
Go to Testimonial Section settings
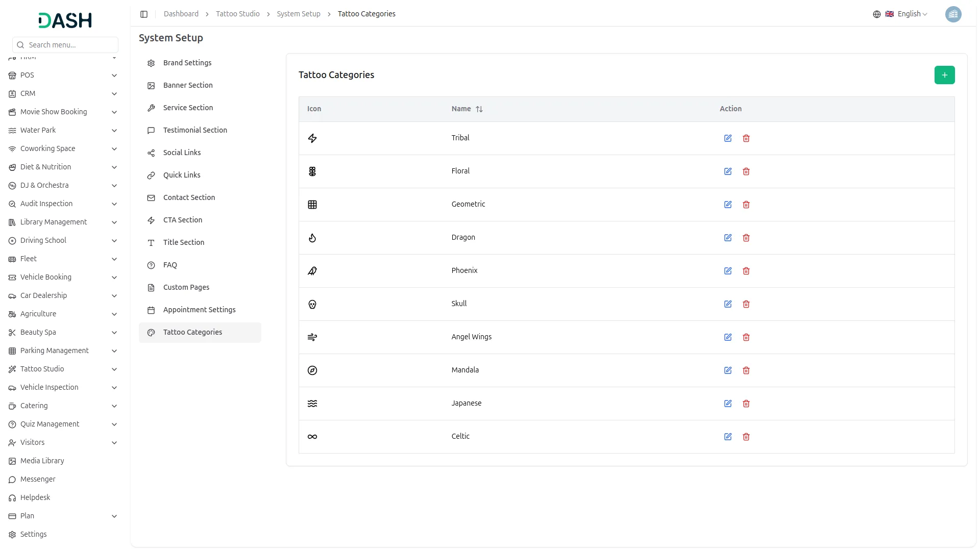click(x=195, y=130)
